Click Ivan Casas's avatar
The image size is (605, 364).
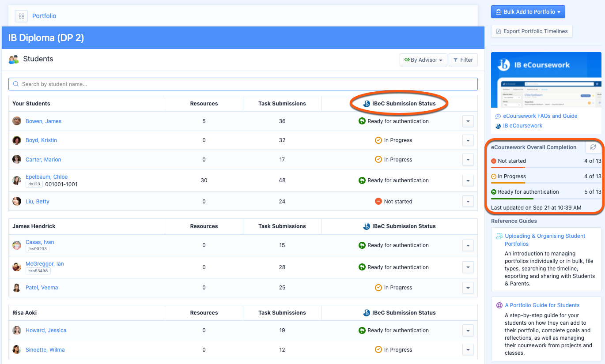[17, 245]
